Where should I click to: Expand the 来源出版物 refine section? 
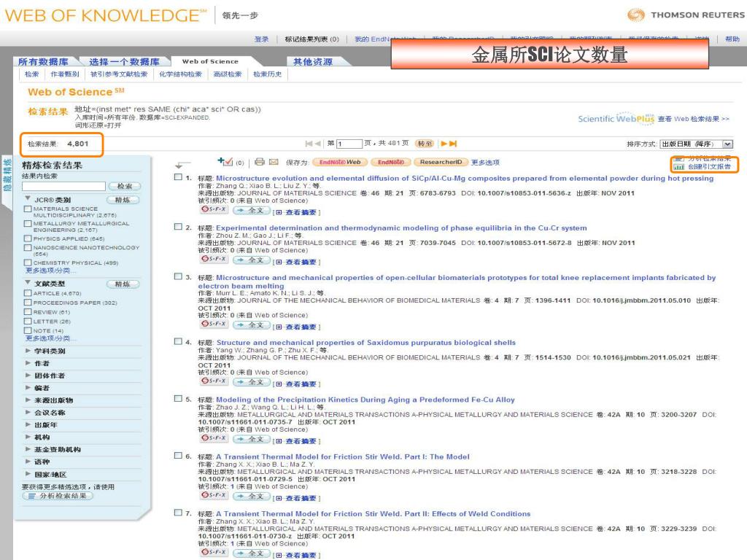28,400
